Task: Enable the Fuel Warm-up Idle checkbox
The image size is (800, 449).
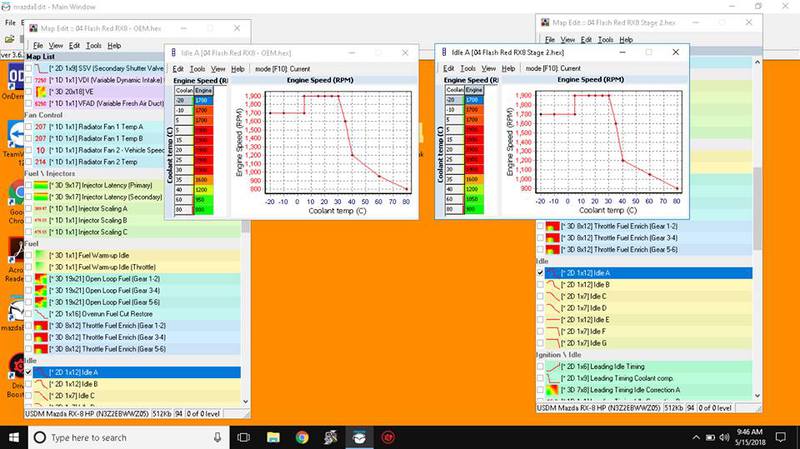Action: (28, 255)
